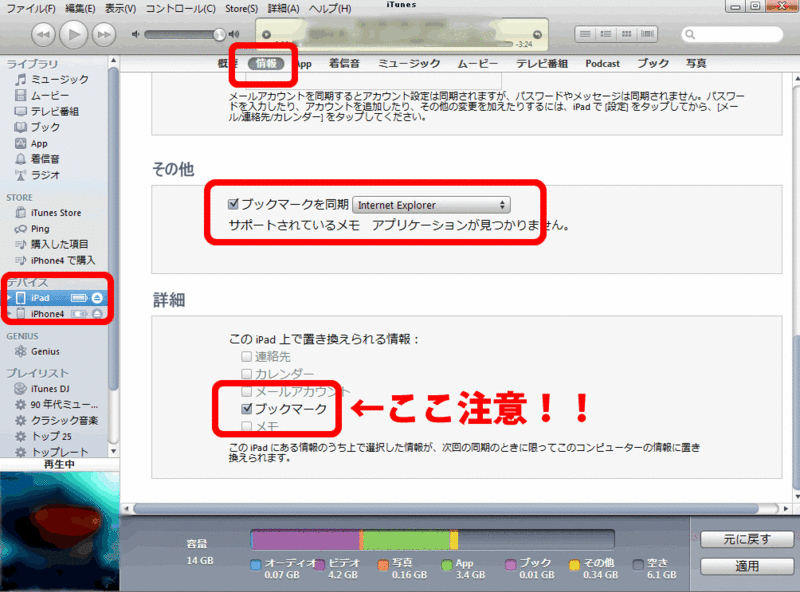Expand the iPad device disclosure triangle

[x=9, y=298]
